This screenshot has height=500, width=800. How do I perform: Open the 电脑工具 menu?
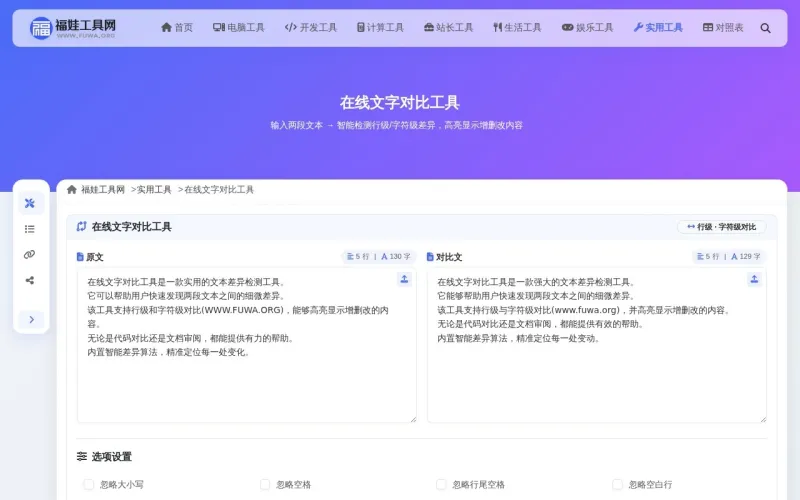239,28
